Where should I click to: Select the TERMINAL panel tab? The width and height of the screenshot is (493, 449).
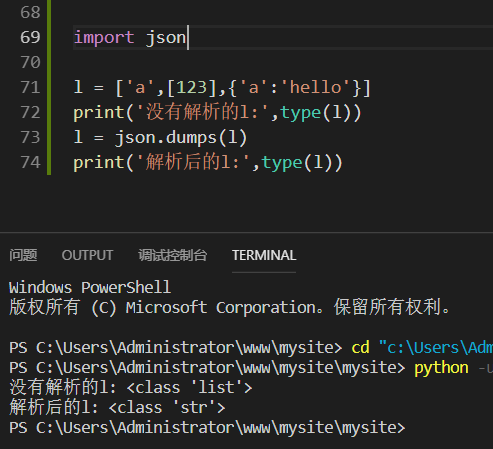pos(264,255)
